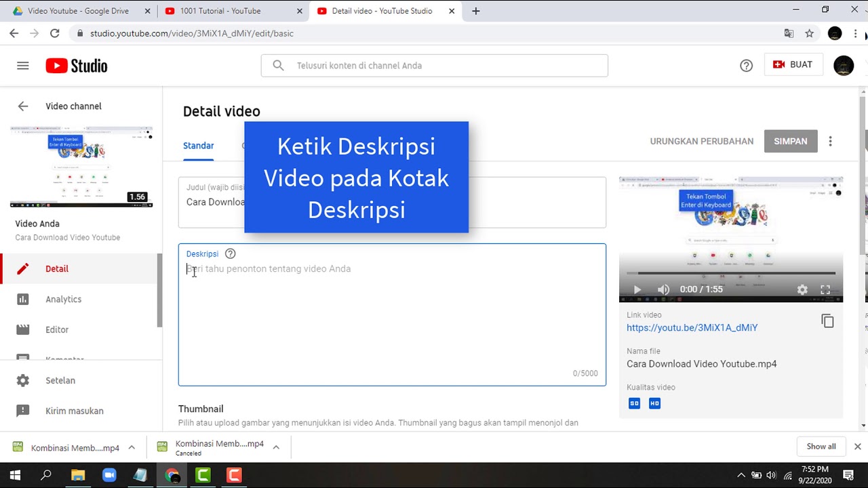Open a new browser tab

click(x=476, y=11)
